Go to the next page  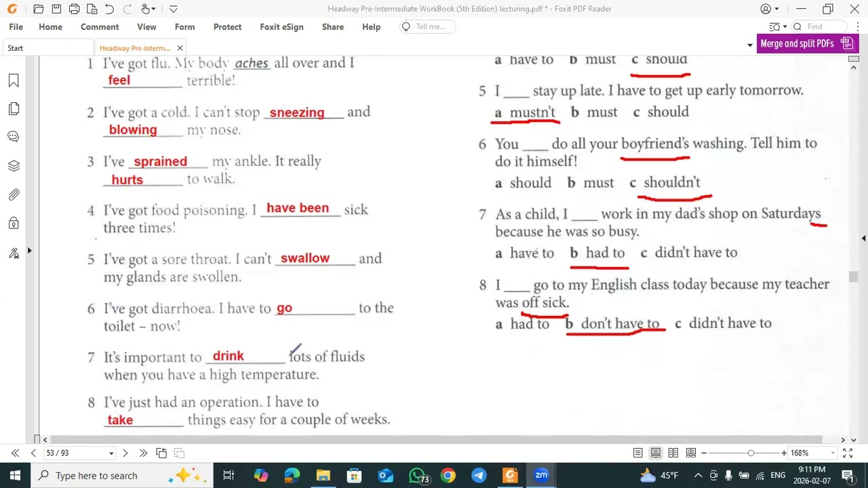click(x=125, y=453)
